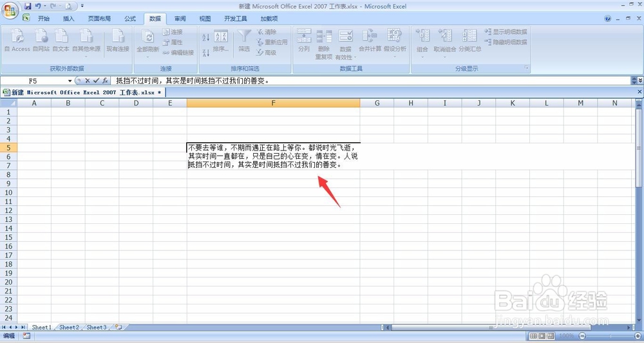Open Insert Function fx
Screen dimensions: 644x343
[x=105, y=81]
